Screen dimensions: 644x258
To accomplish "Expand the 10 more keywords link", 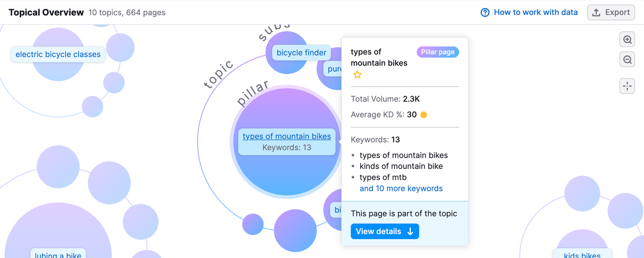I will (x=401, y=188).
